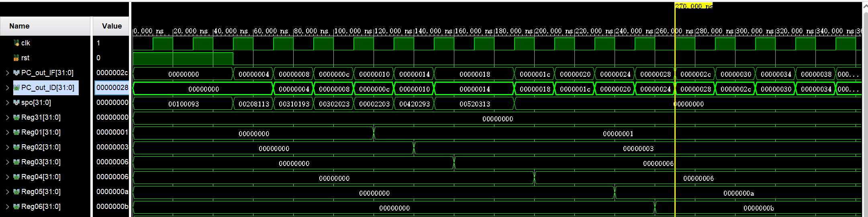This screenshot has height=217, width=868.
Task: Click the spo bus icon
Action: (x=16, y=102)
